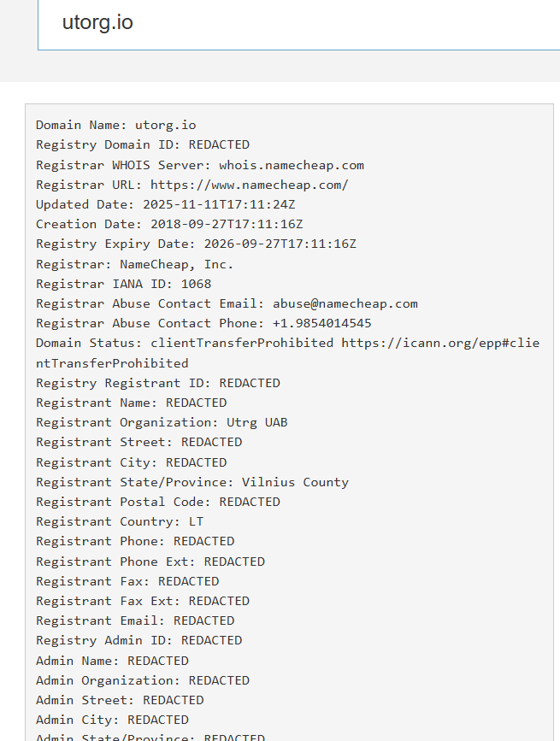Viewport: 560px width, 741px height.
Task: Click the abuse@namecheap.com contact email
Action: pos(345,303)
